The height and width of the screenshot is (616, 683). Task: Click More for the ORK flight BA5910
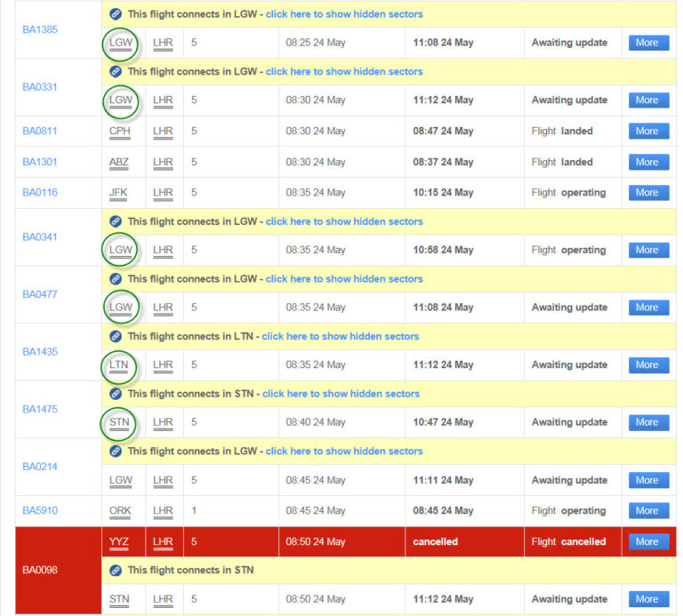pos(648,510)
